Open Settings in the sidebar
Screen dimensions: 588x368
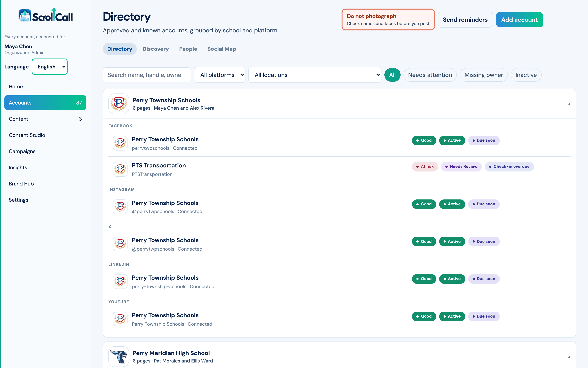click(x=45, y=200)
